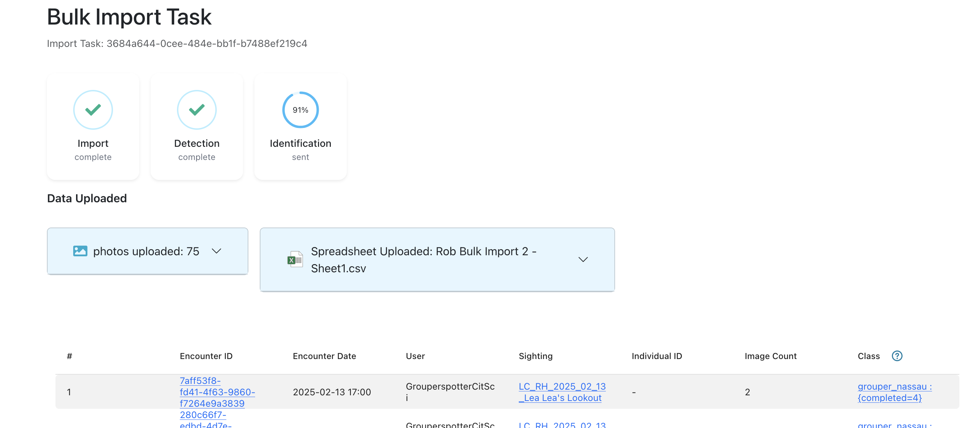Open grouper_nassau completed=4 class link

point(894,392)
